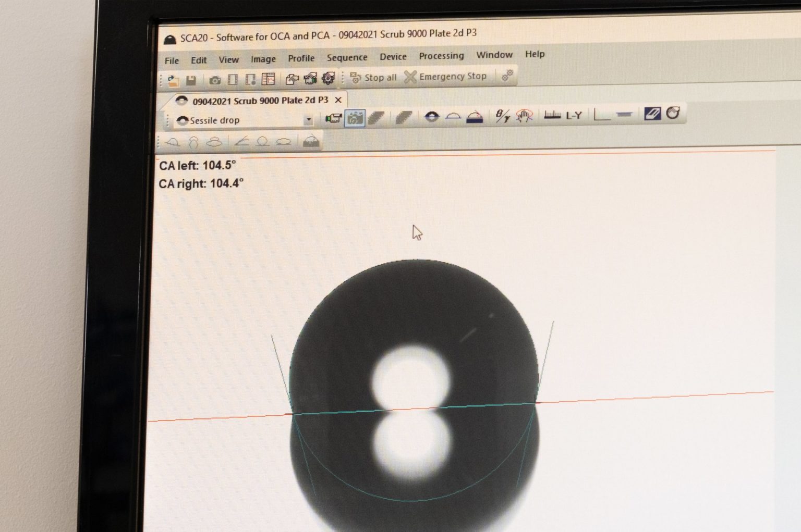The height and width of the screenshot is (532, 801).
Task: Expand the Sessile drop method dropdown
Action: [308, 120]
